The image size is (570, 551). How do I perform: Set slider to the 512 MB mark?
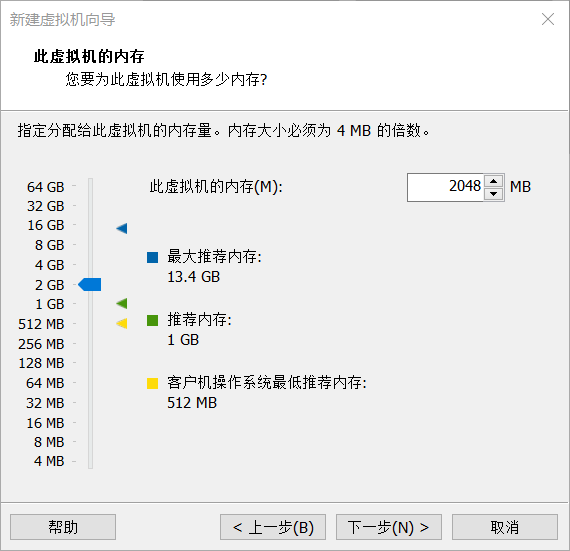click(x=91, y=323)
